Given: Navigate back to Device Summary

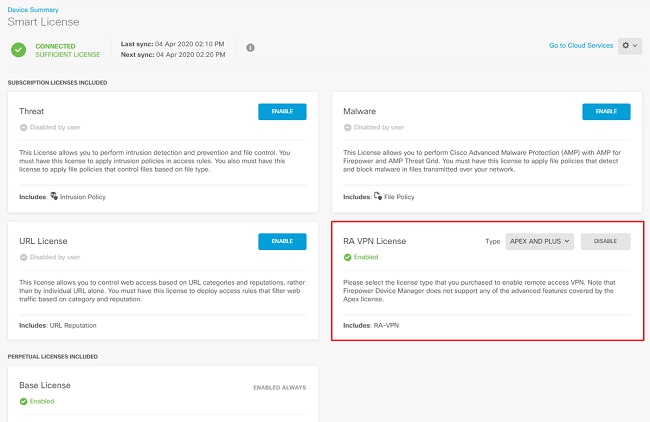Looking at the screenshot, I should pos(33,9).
